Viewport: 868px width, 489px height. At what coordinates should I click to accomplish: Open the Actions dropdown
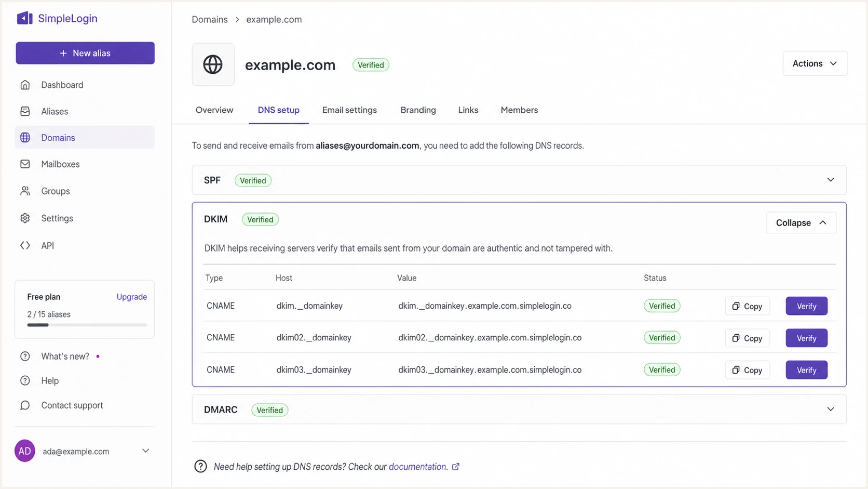coord(815,63)
